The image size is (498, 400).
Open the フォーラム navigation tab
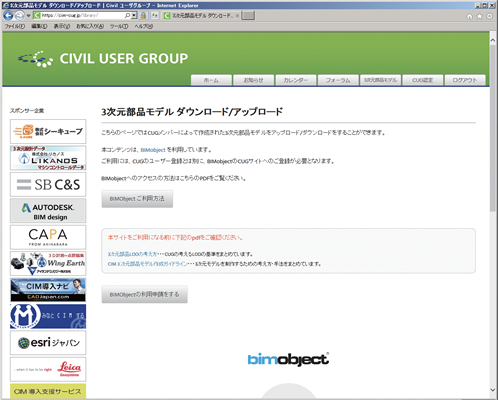click(x=338, y=80)
